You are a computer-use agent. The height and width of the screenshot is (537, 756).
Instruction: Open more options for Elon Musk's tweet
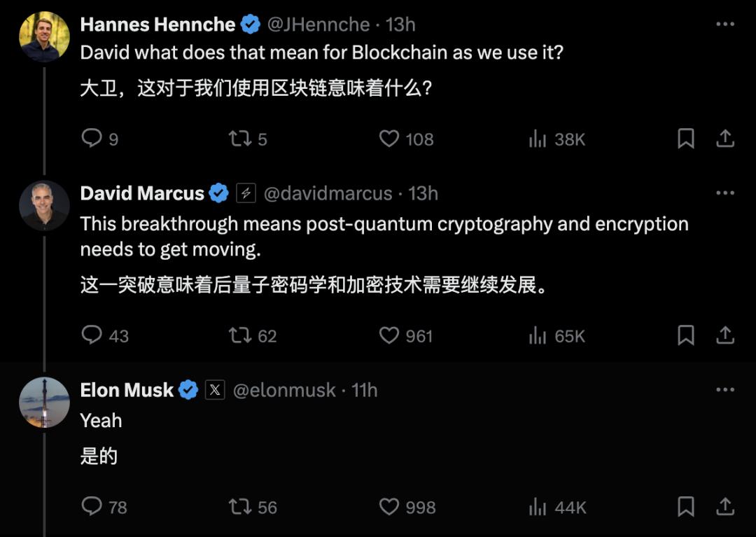click(x=725, y=390)
